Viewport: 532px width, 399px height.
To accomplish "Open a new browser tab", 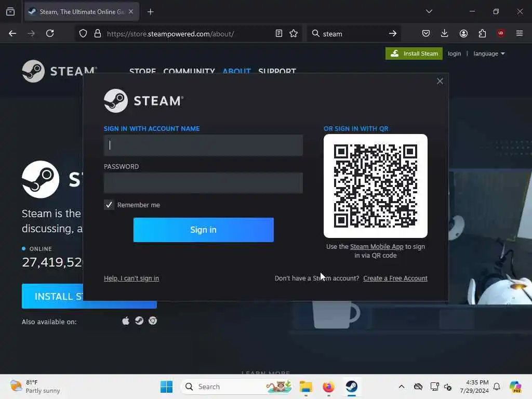I will coord(151,12).
